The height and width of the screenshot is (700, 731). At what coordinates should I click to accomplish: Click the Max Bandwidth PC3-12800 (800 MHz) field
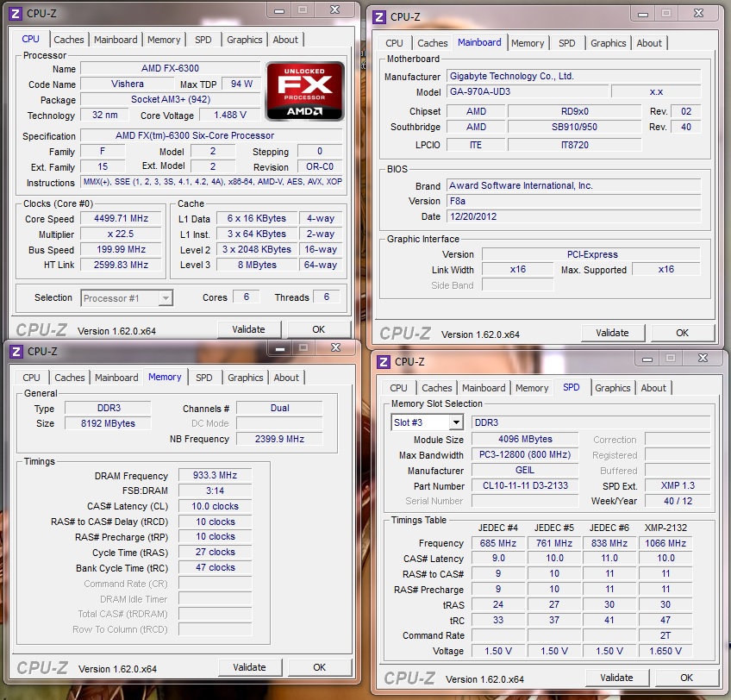[525, 454]
